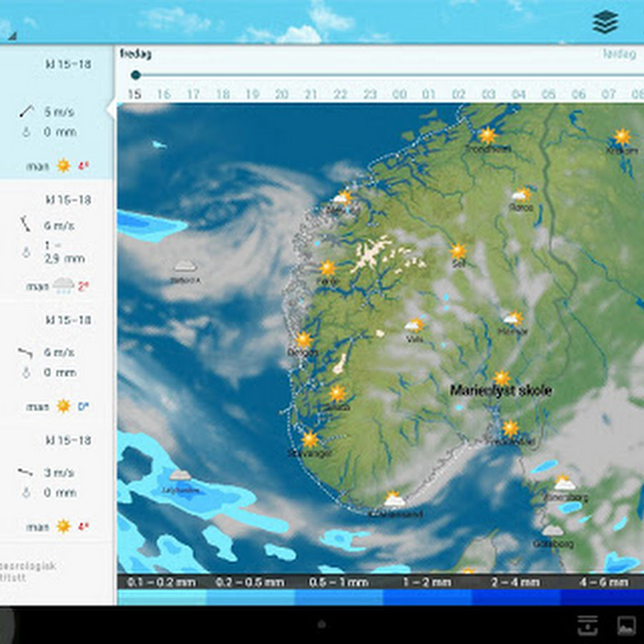Screen dimensions: 644x644
Task: Open the dropdown triangle in the header
Action: (x=12, y=36)
